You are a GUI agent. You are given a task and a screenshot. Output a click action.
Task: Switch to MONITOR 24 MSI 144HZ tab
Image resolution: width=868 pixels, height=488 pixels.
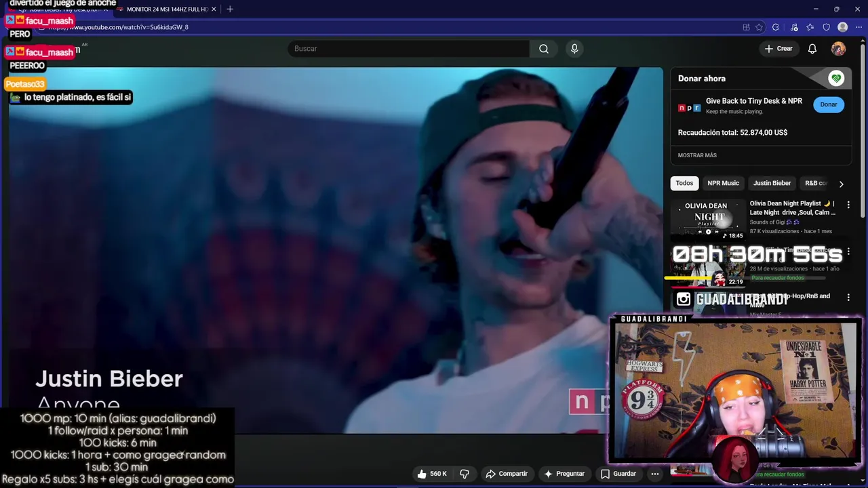[167, 9]
